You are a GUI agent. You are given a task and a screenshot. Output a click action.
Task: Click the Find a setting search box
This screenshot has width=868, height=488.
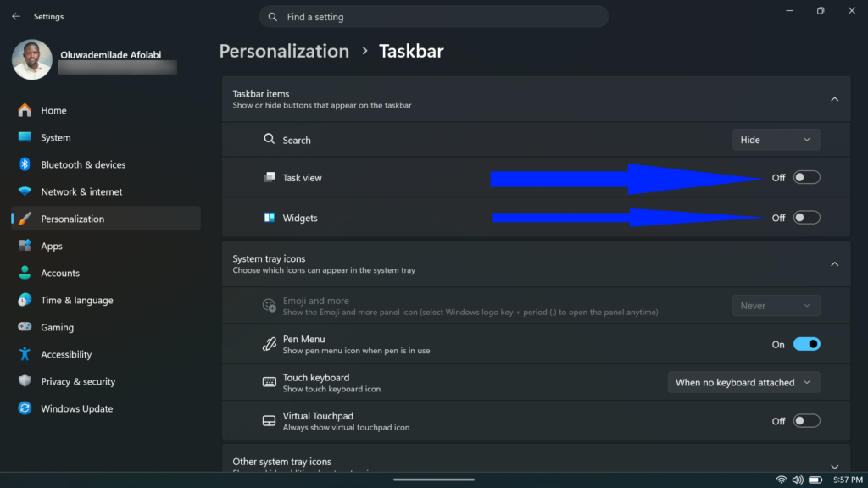click(x=433, y=17)
